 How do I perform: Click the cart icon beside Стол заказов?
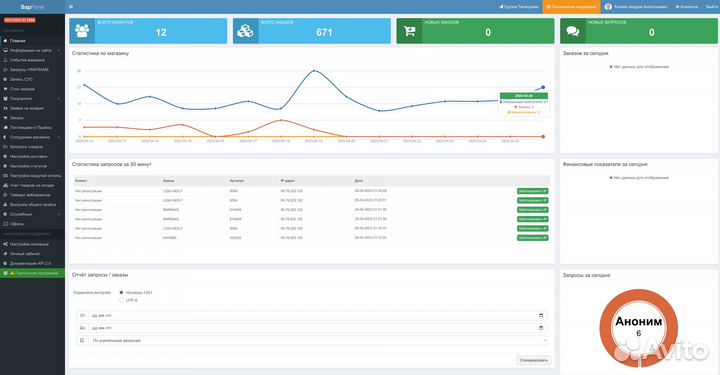click(6, 89)
